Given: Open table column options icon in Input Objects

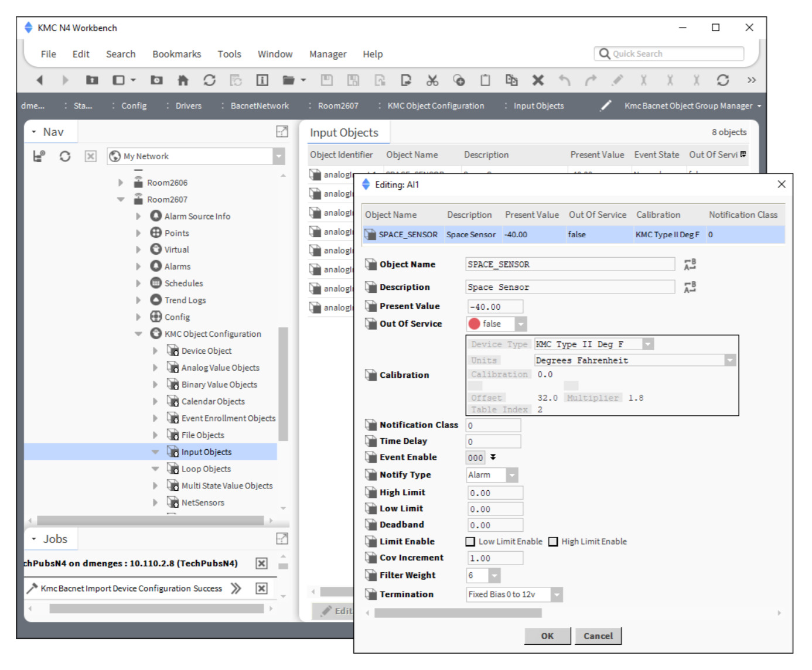Looking at the screenshot, I should [743, 155].
